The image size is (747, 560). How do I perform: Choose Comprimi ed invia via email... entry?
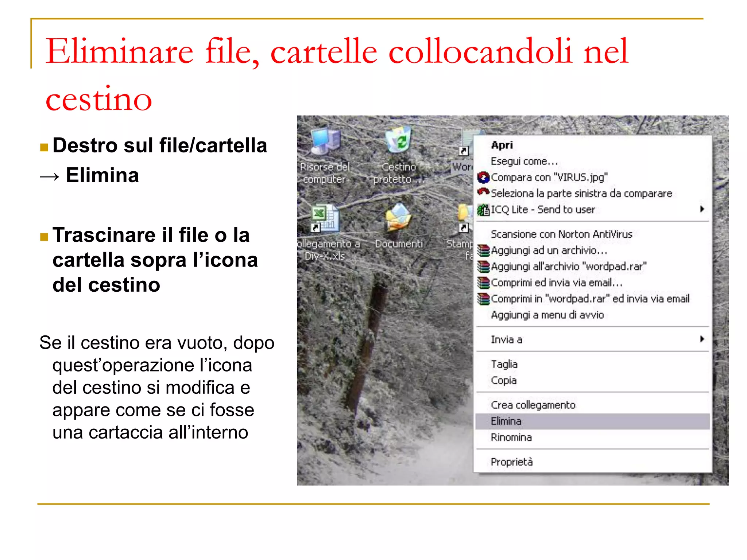pos(593,282)
